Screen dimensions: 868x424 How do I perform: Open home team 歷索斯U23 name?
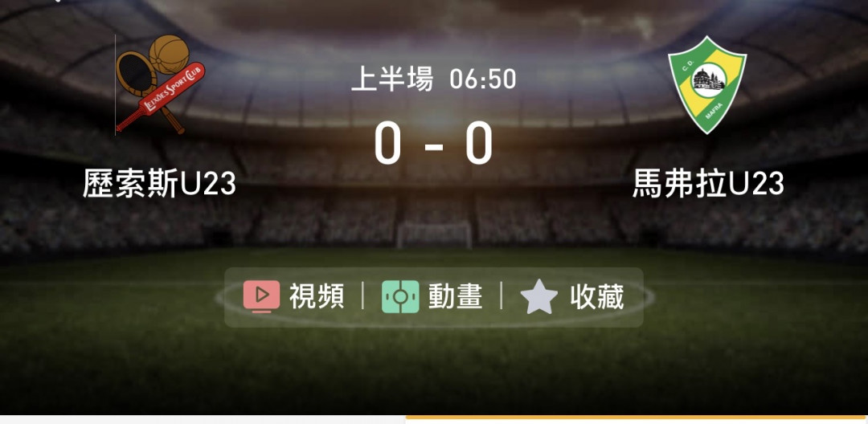(x=159, y=184)
